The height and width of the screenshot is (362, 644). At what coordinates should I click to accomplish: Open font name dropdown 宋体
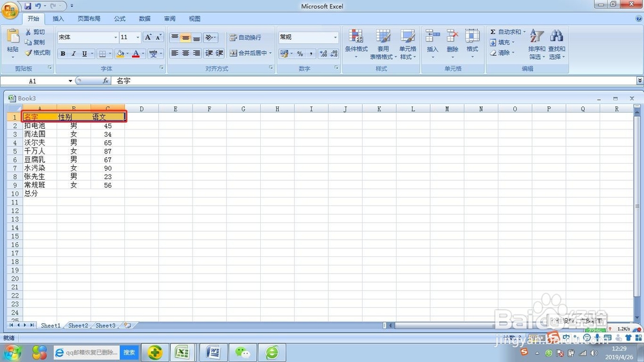tap(115, 37)
